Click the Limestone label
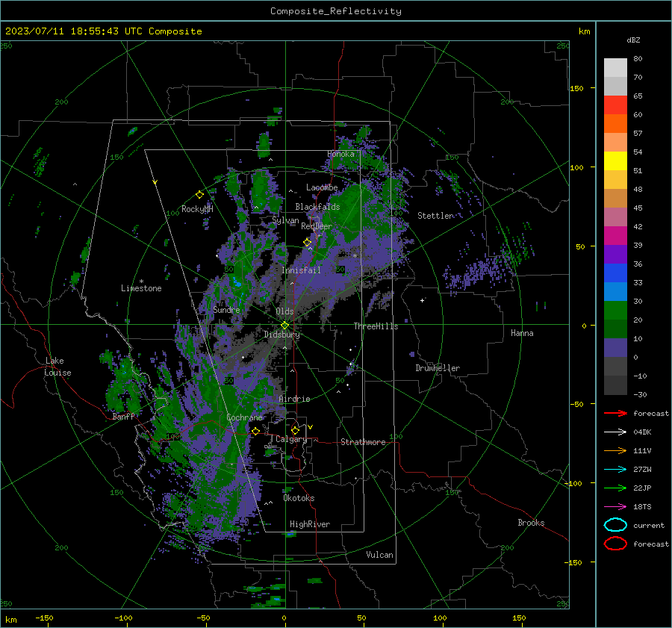The image size is (672, 628). point(141,288)
